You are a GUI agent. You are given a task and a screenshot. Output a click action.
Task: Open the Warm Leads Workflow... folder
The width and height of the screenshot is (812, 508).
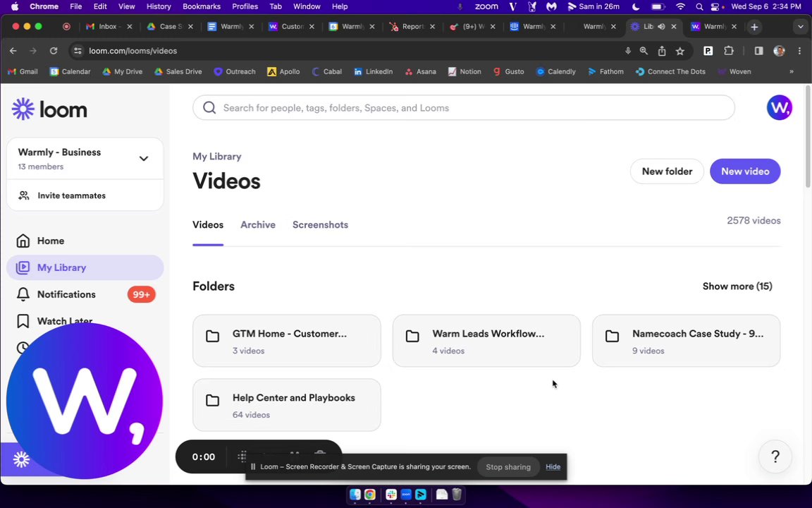click(486, 341)
